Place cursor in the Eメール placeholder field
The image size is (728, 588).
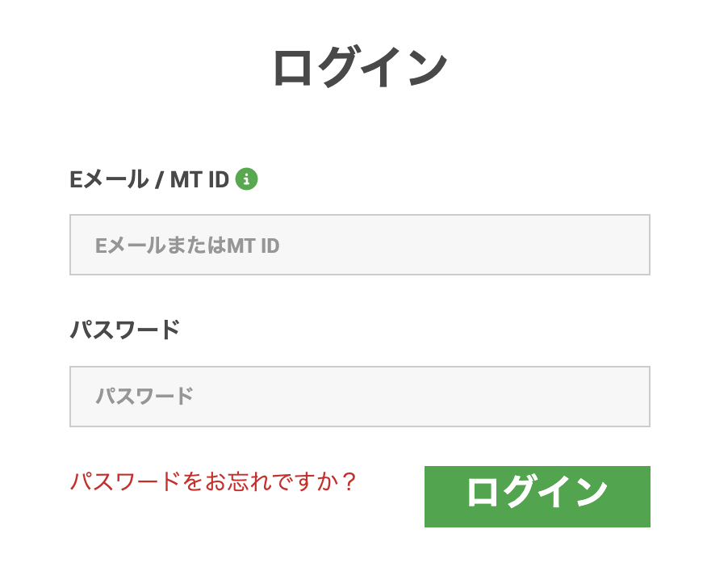(360, 245)
